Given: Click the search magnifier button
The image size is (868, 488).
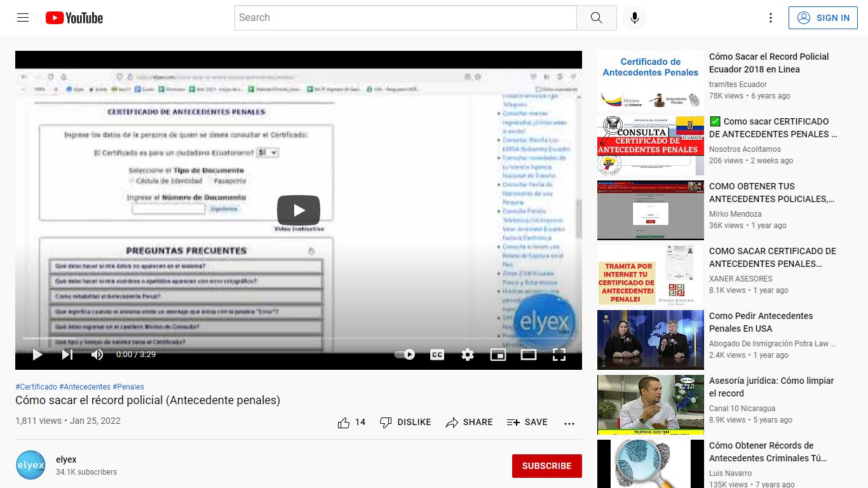Looking at the screenshot, I should pyautogui.click(x=596, y=18).
